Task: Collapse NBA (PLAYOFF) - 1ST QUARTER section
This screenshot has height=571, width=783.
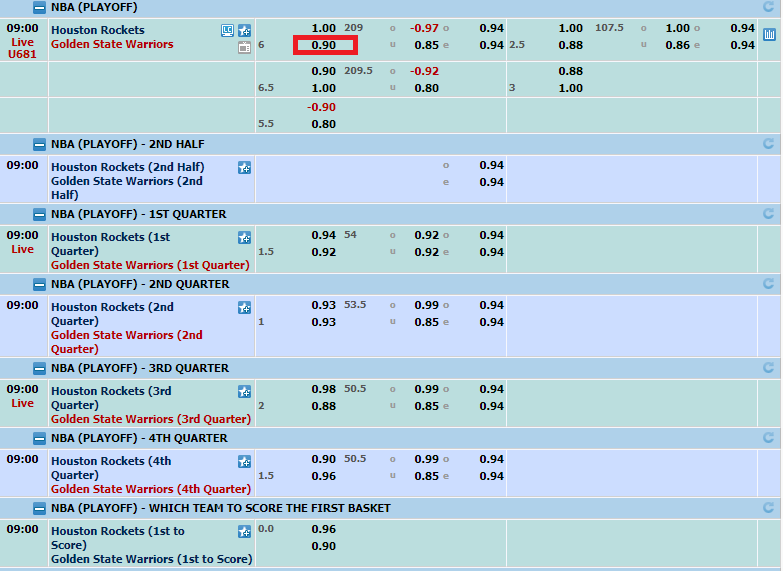Action: (x=39, y=215)
